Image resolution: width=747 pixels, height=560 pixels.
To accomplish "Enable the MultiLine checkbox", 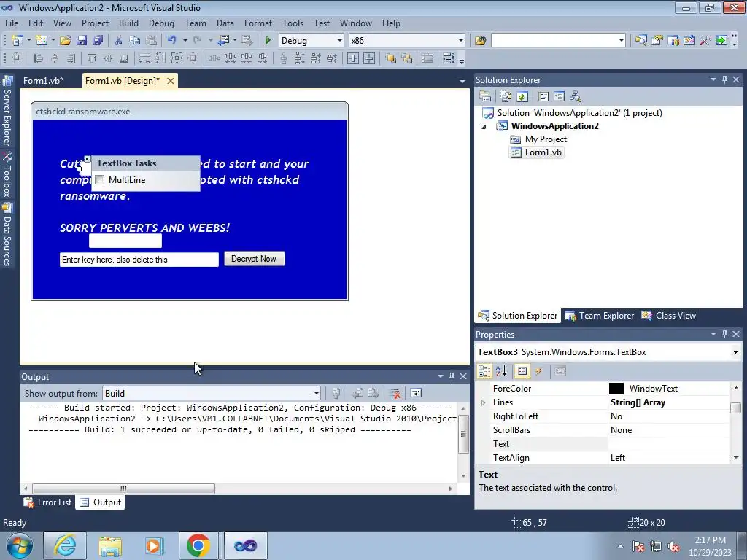I will (99, 180).
